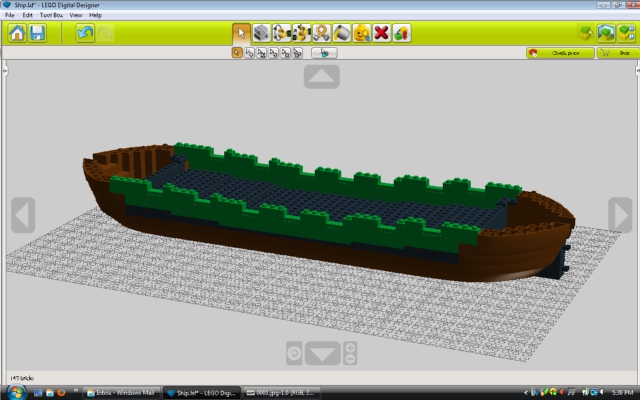Choose the Hinge Align tool
The height and width of the screenshot is (400, 640).
point(302,33)
